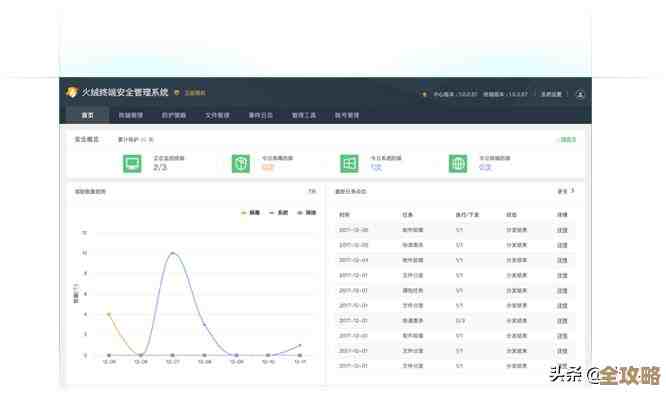Click the Huorong flame logo icon
Screen dimensions: 666x394
(71, 92)
